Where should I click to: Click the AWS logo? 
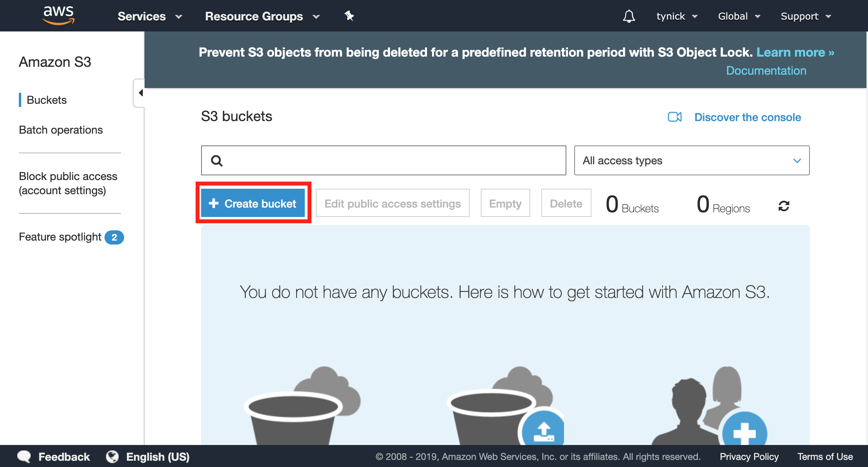point(59,15)
